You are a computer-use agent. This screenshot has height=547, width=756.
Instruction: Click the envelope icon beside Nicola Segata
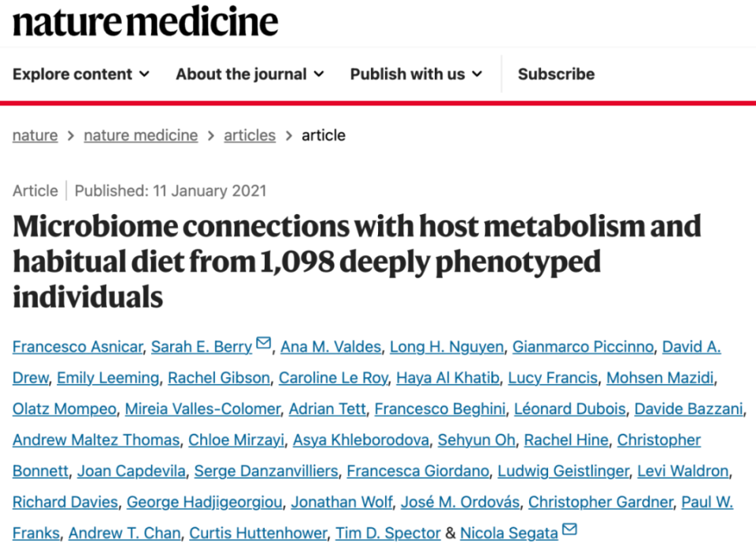coord(569,529)
